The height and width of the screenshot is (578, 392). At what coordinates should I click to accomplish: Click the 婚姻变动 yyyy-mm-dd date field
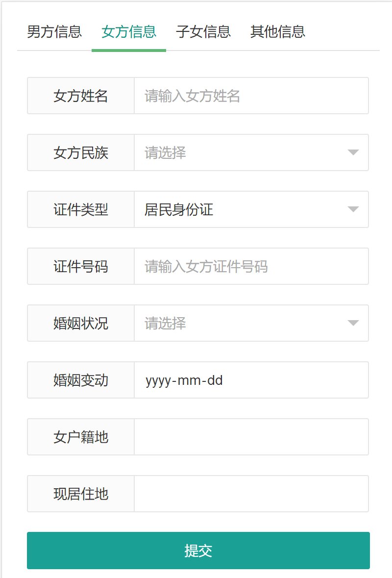251,380
